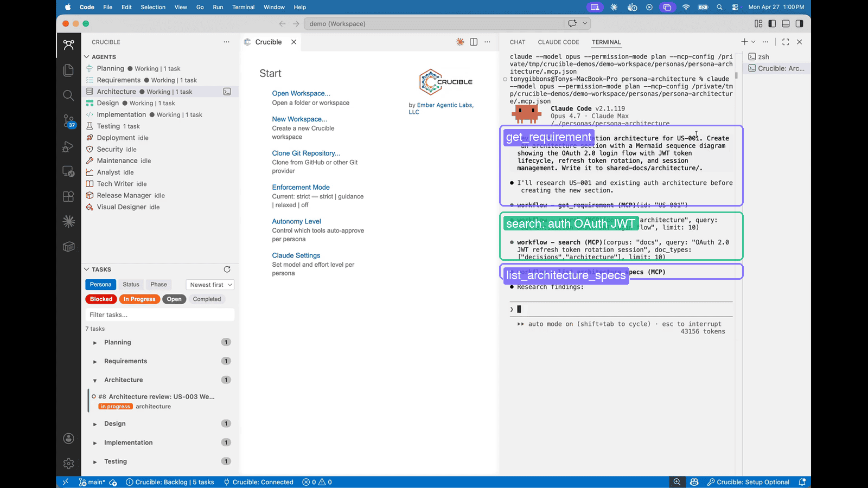
Task: Open the Newest first sort dropdown
Action: (x=210, y=285)
